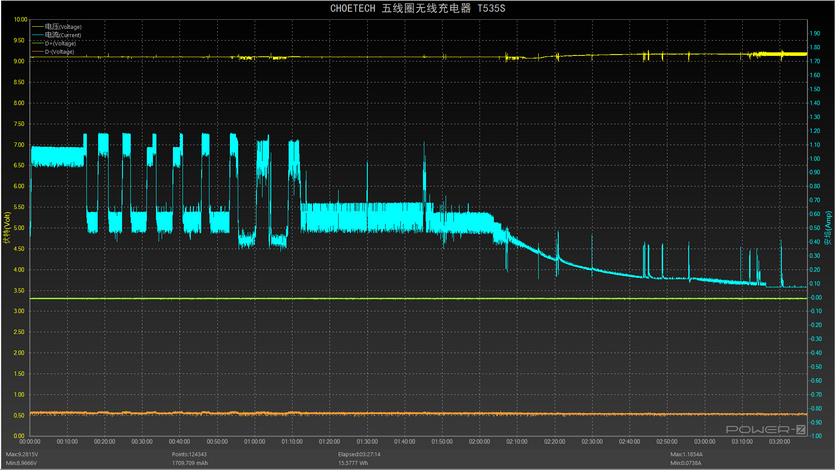Click the 00:30:00 time axis label

pyautogui.click(x=142, y=442)
